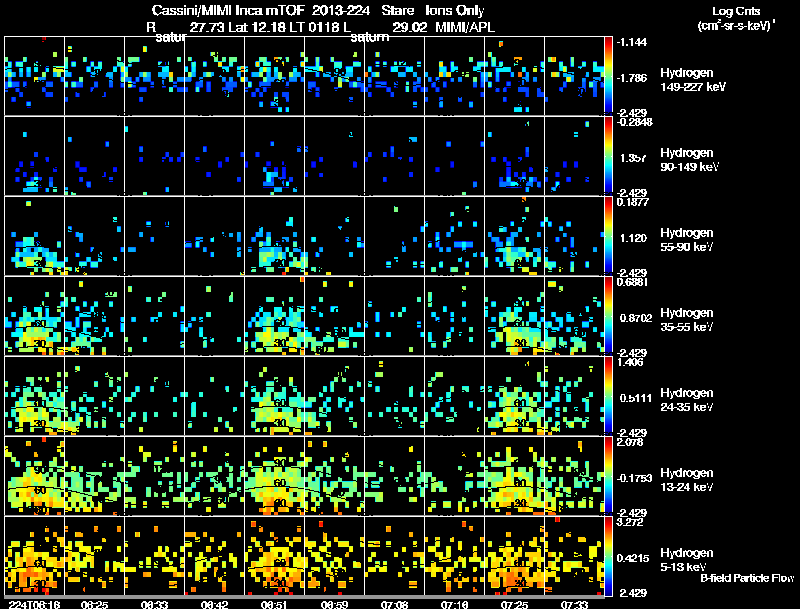The width and height of the screenshot is (800, 609).
Task: Select the 06:25 time axis label
Action: (x=94, y=604)
